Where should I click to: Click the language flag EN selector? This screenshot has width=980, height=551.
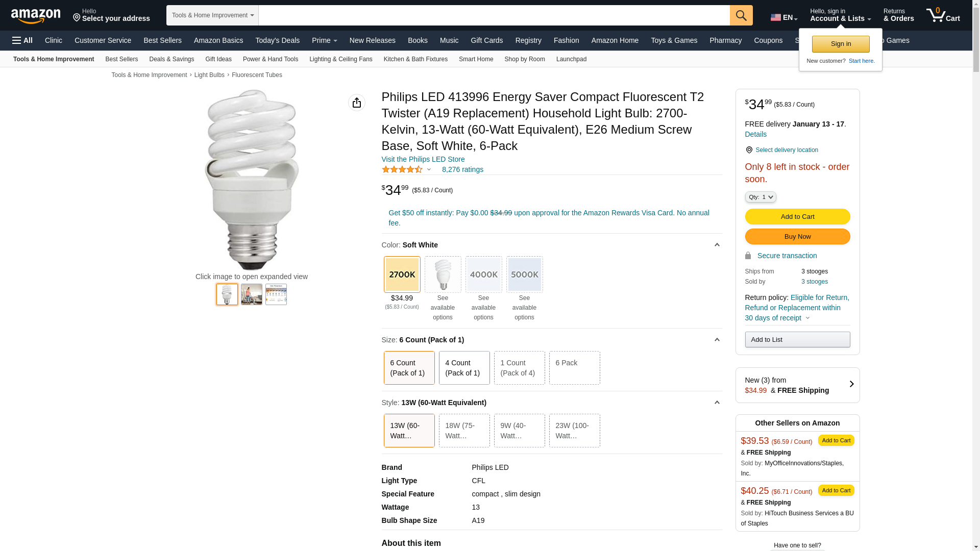point(783,17)
